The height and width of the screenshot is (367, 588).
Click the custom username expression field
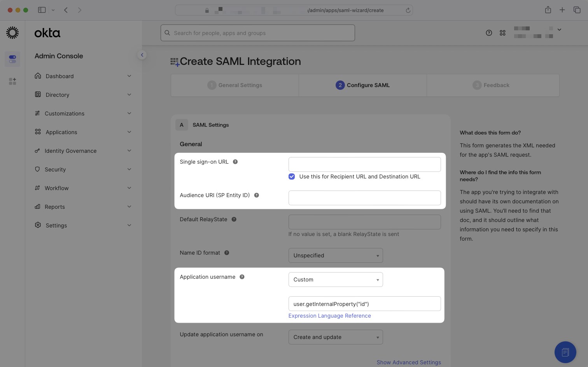(x=364, y=304)
